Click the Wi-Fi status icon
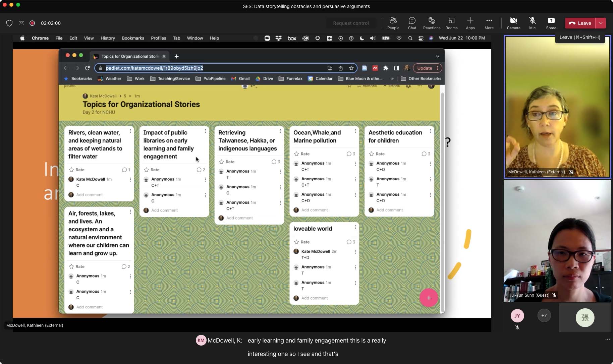613x364 pixels. 399,38
